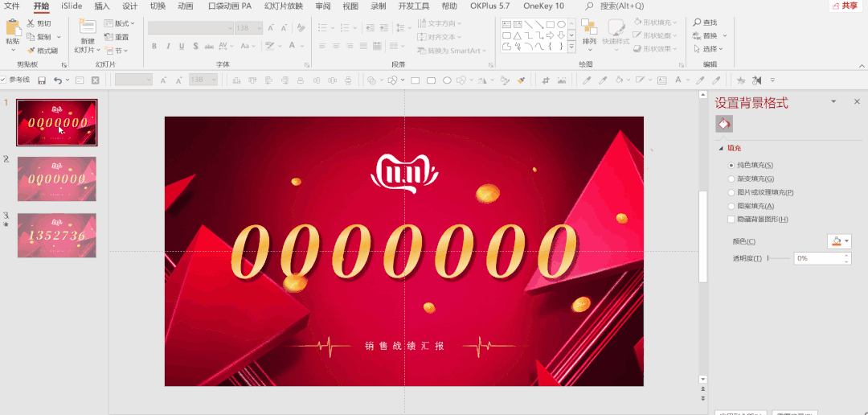Click the Undo arrow icon
The height and width of the screenshot is (415, 868).
[58, 80]
